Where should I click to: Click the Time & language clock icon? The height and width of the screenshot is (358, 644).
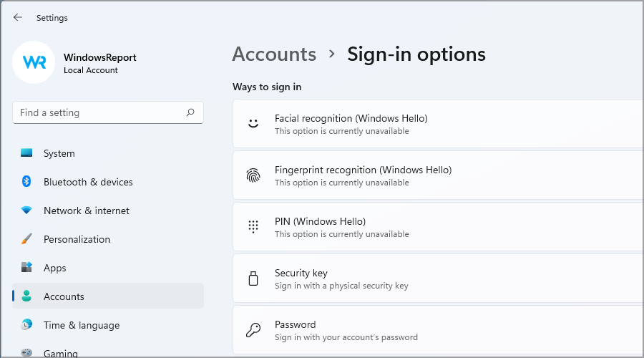point(26,325)
